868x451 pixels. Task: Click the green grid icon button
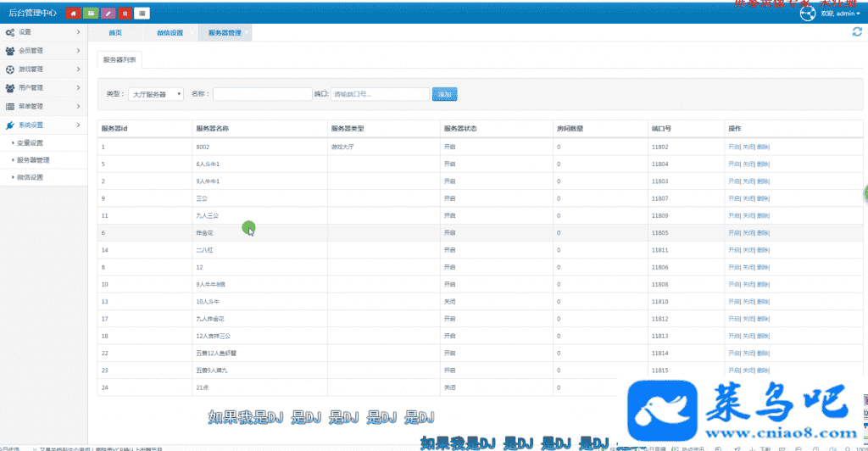pyautogui.click(x=91, y=13)
